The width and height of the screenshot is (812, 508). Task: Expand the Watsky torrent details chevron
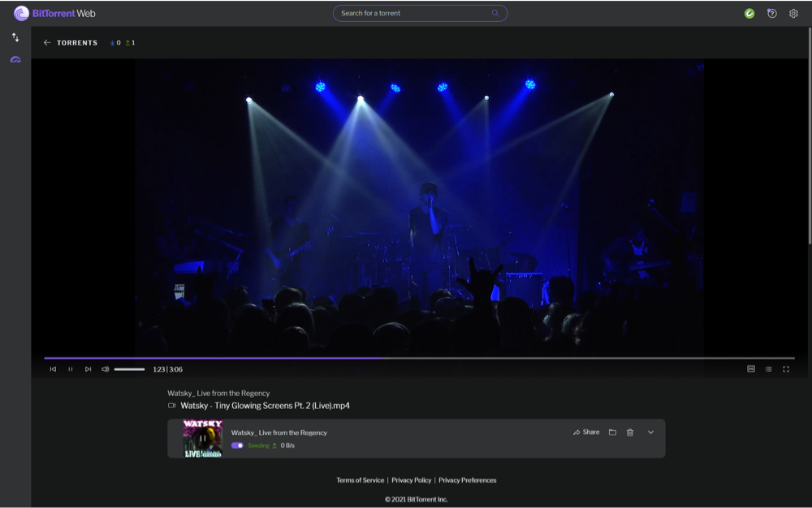(650, 432)
